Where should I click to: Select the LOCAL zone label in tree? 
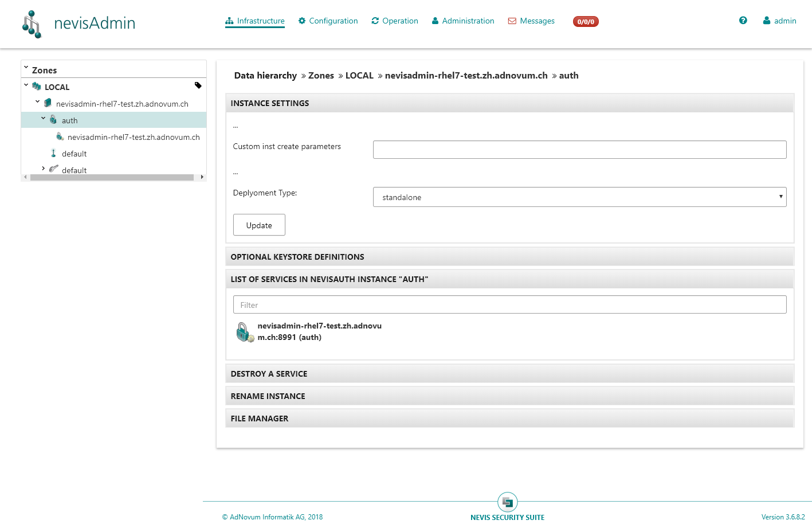click(x=57, y=87)
